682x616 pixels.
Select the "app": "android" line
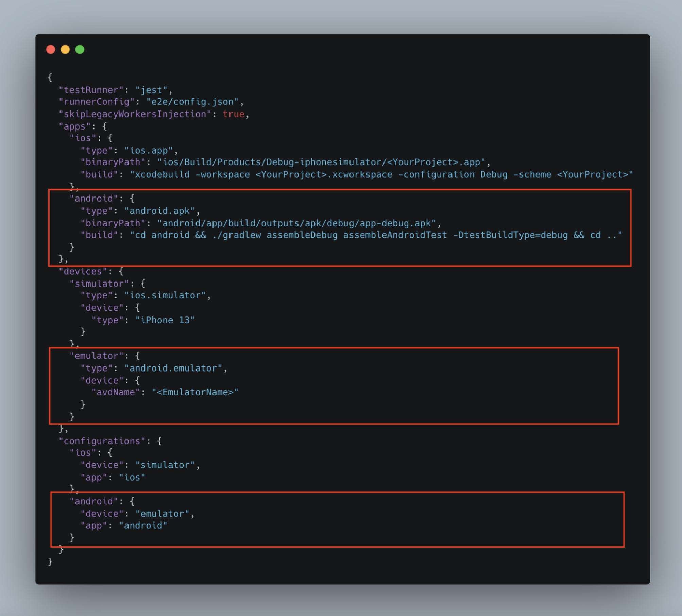click(124, 526)
